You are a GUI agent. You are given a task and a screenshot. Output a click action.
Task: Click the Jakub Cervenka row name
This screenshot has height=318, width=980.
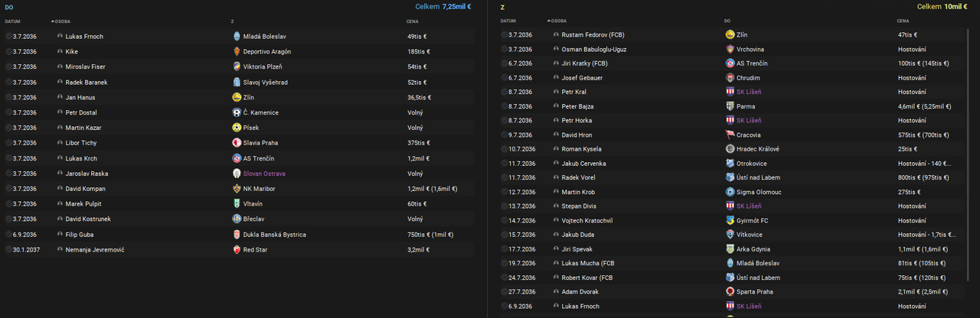pos(584,164)
